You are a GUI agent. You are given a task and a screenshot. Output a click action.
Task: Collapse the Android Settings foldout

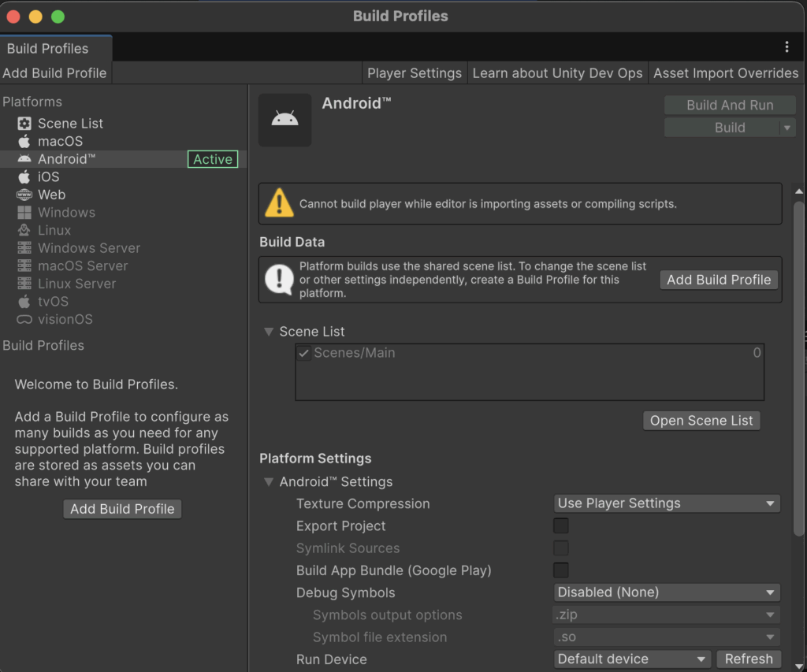coord(269,481)
